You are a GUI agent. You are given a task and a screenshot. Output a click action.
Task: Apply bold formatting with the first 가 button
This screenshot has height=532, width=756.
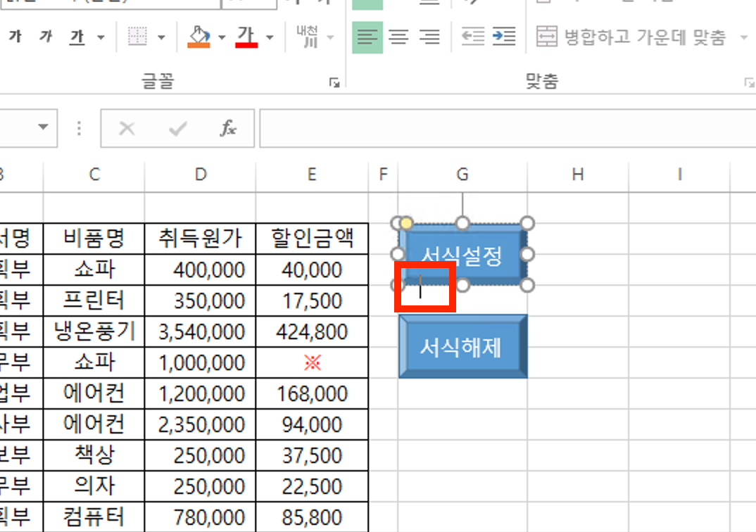pyautogui.click(x=15, y=37)
